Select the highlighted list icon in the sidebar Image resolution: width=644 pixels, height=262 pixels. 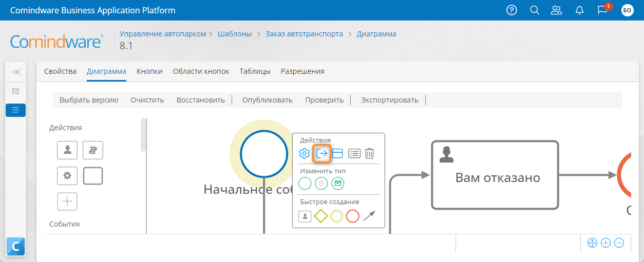click(15, 110)
